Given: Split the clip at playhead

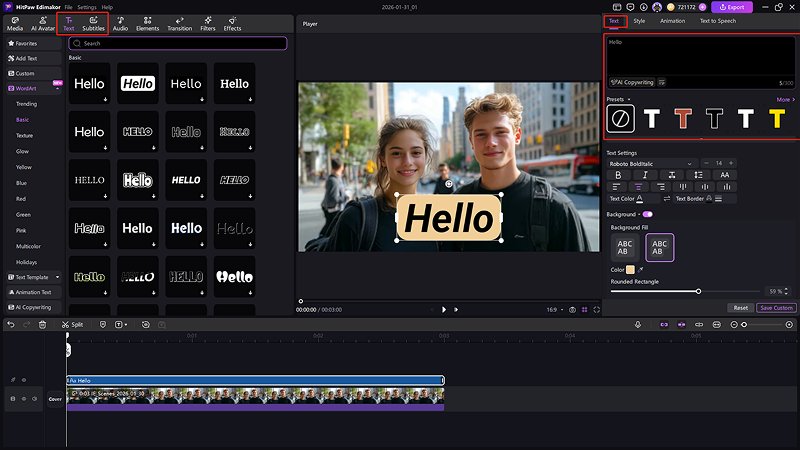Looking at the screenshot, I should tap(72, 324).
